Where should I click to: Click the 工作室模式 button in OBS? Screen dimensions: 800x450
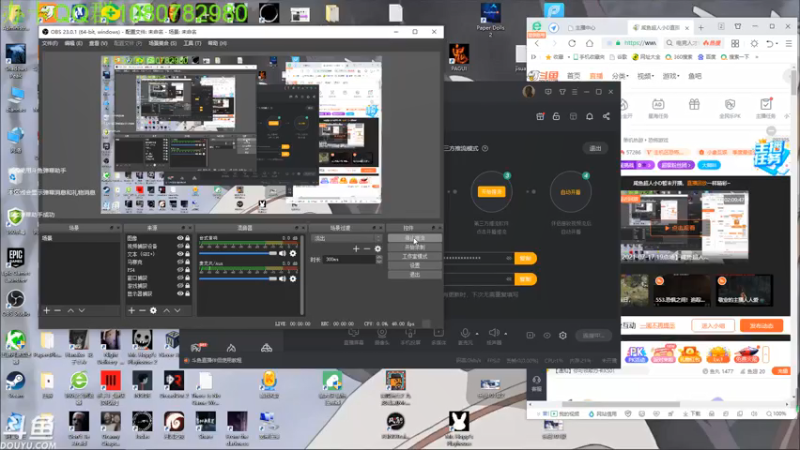click(415, 256)
